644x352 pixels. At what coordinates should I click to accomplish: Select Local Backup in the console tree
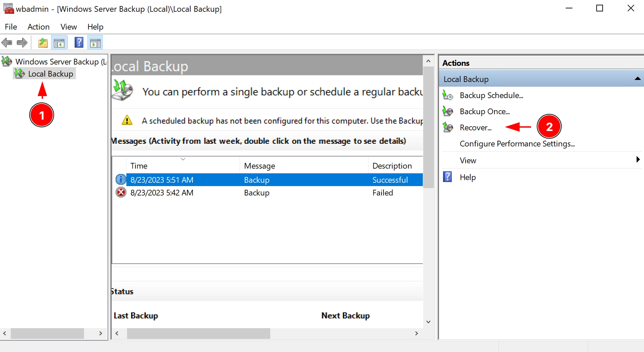[x=50, y=74]
